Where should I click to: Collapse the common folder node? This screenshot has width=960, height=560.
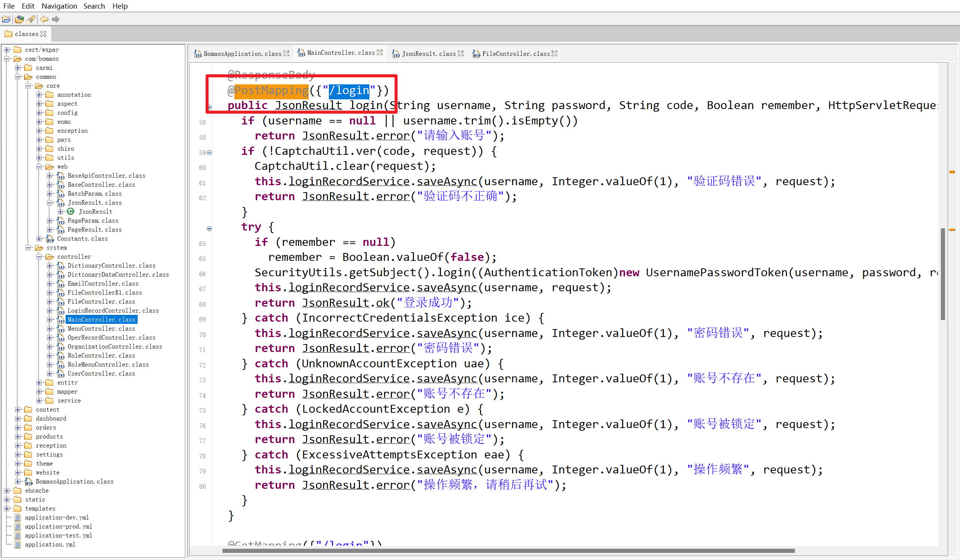[x=18, y=77]
